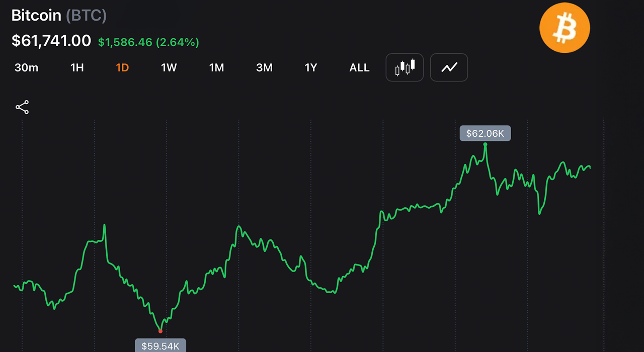Select the 30m time range

[x=26, y=67]
